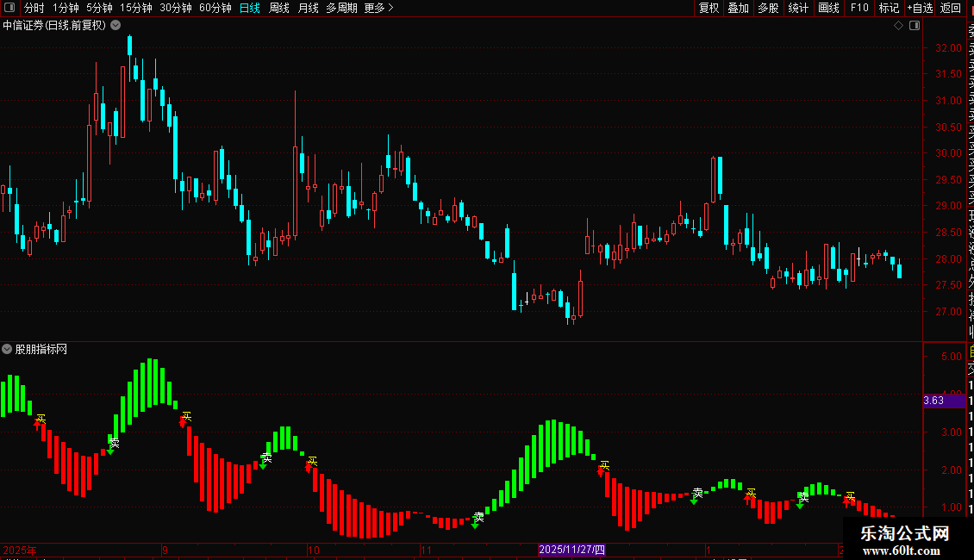Select the 30分钟 period tab
This screenshot has width=974, height=560.
coord(176,8)
